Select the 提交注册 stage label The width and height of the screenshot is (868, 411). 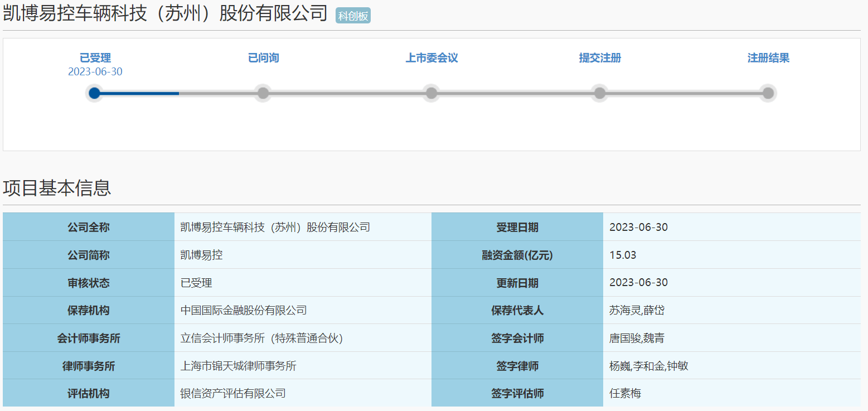point(600,58)
